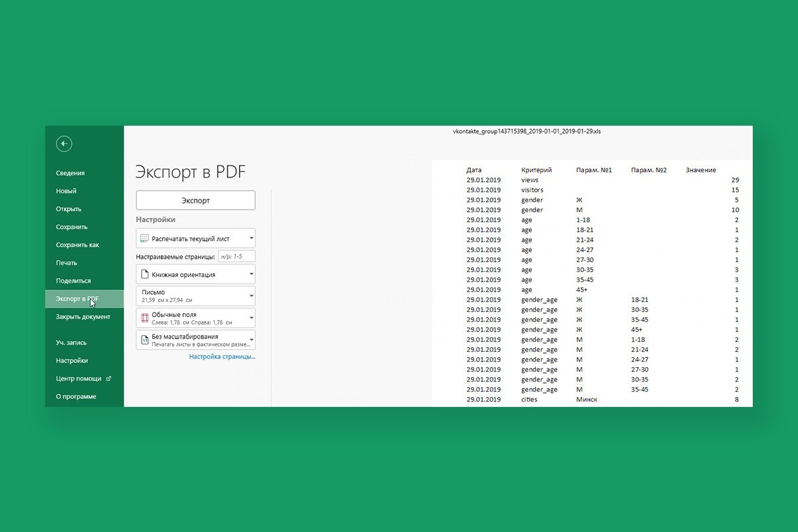Click the Значение column header

click(701, 170)
